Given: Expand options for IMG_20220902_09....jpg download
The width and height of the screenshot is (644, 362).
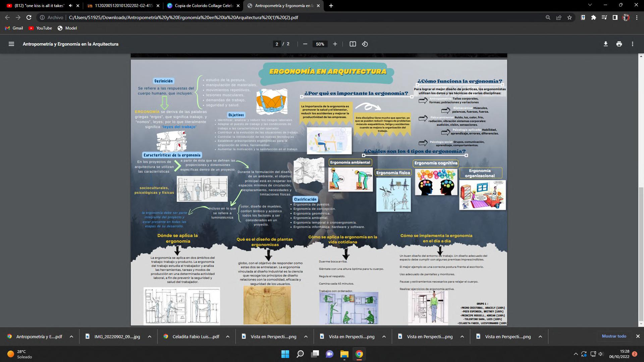Looking at the screenshot, I should click(x=150, y=337).
